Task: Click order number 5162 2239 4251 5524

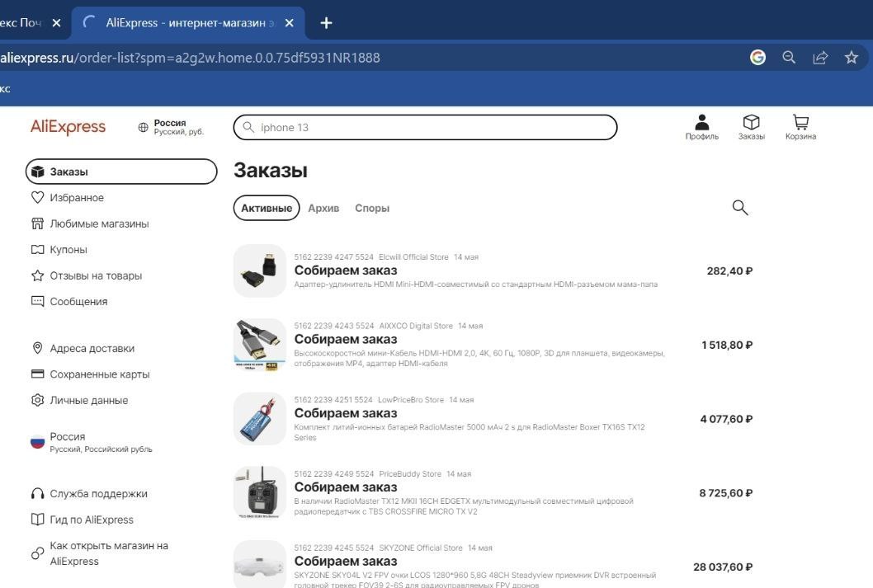Action: (333, 400)
